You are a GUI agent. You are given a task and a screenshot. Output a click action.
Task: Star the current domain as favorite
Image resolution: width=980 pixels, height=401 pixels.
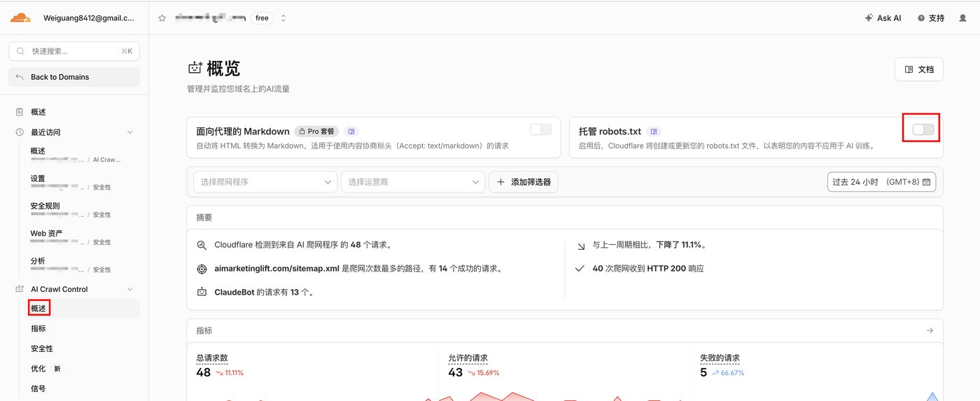(x=162, y=18)
